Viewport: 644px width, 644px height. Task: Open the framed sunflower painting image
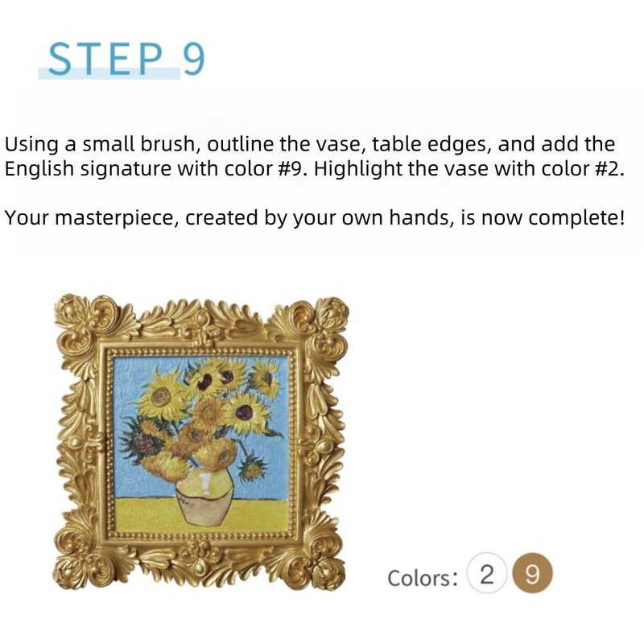pyautogui.click(x=202, y=441)
